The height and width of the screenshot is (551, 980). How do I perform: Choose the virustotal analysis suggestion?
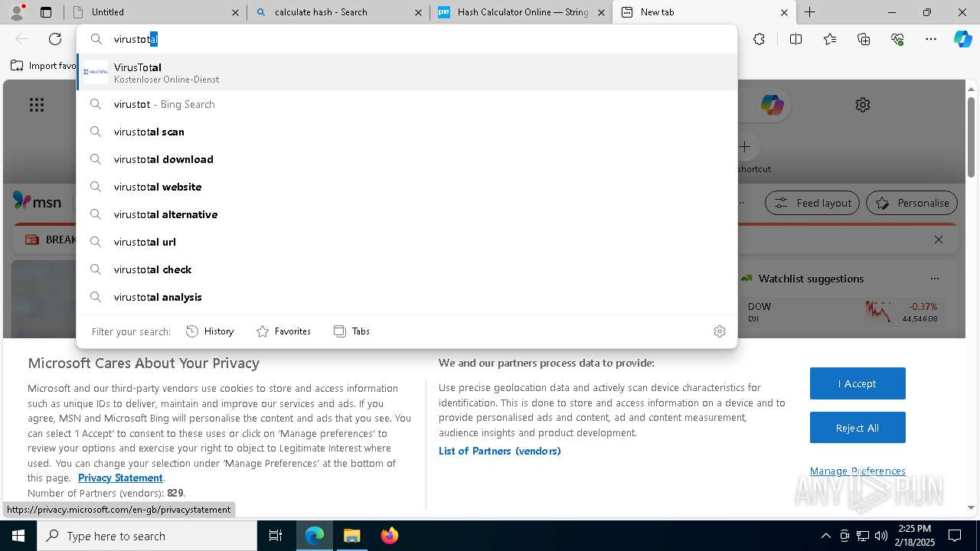click(x=407, y=297)
